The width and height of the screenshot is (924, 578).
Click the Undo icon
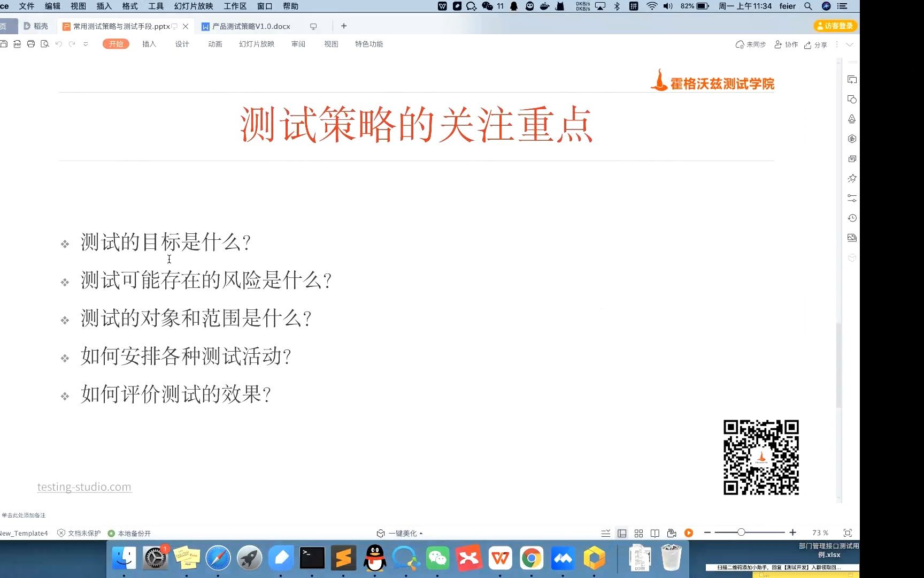point(59,44)
